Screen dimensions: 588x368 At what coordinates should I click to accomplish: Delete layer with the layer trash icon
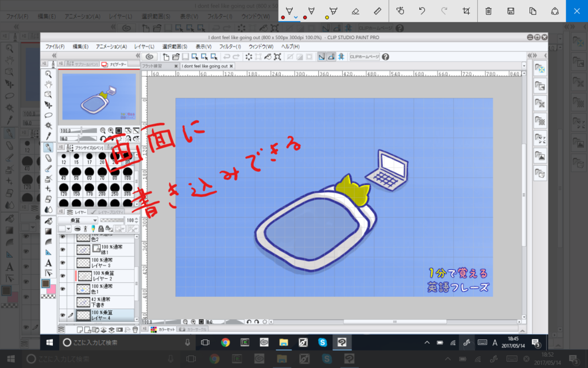pos(135,329)
